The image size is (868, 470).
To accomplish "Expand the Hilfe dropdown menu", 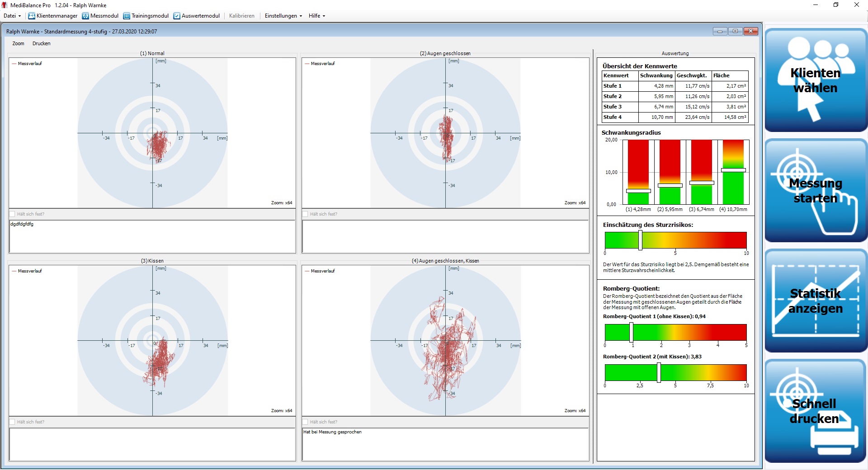I will point(317,16).
